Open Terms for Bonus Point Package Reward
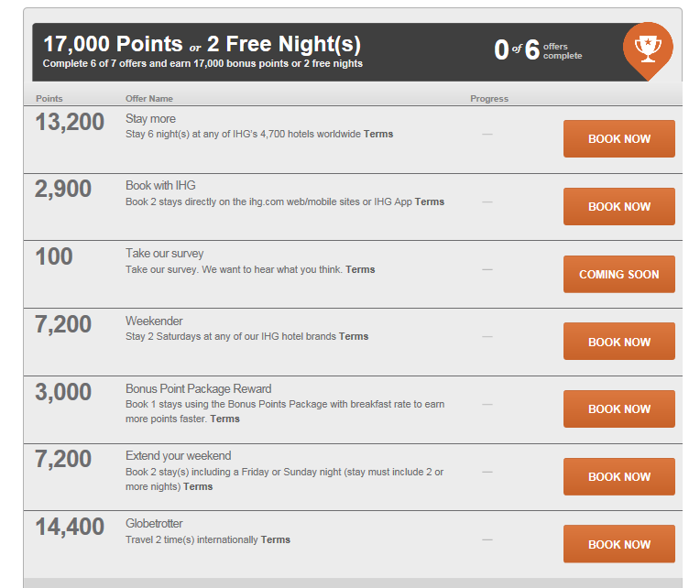The image size is (700, 588). click(225, 419)
